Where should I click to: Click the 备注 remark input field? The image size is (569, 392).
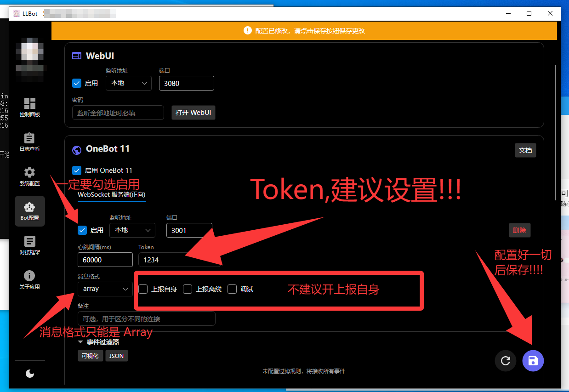147,318
